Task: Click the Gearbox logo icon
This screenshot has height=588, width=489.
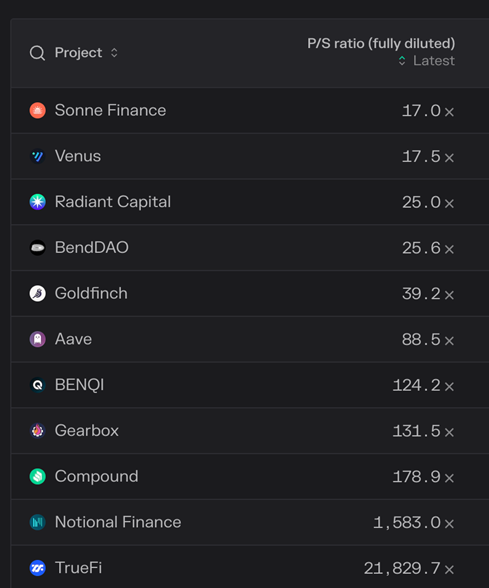Action: coord(38,430)
